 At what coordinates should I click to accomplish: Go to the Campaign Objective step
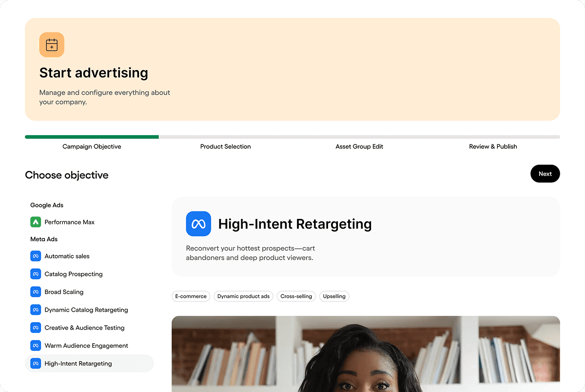coord(92,146)
